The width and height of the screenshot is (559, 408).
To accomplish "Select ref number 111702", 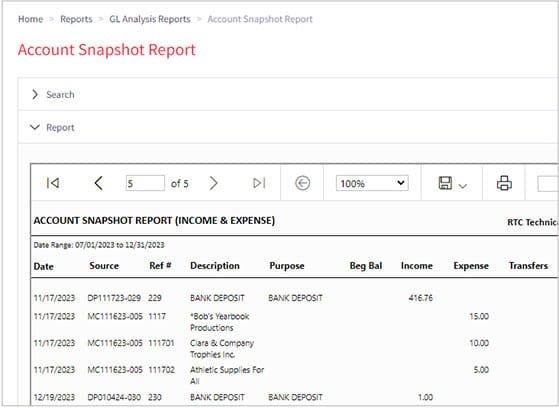I will 161,370.
